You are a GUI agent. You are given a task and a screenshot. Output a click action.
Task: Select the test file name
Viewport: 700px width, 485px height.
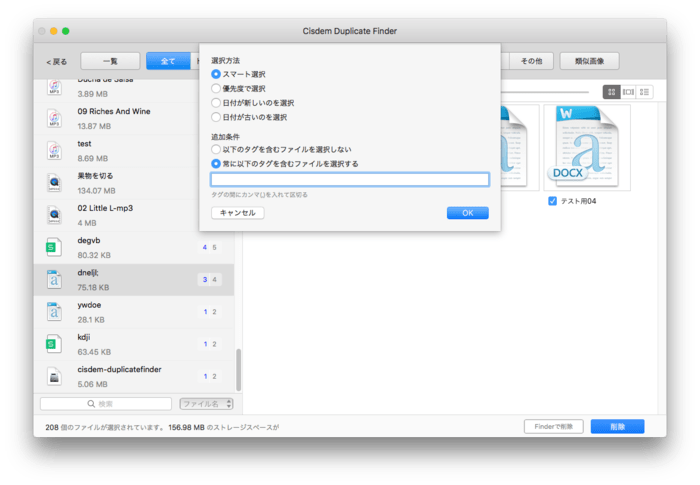(x=84, y=144)
